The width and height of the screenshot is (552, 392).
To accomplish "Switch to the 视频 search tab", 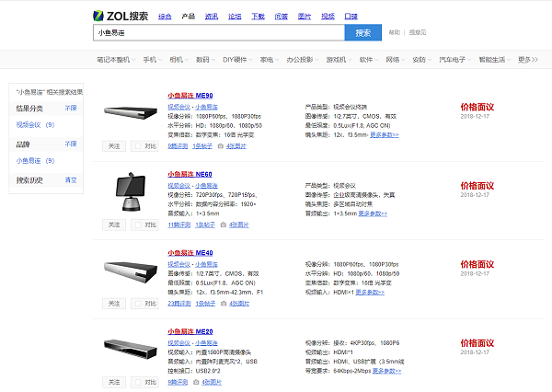I will (x=328, y=17).
